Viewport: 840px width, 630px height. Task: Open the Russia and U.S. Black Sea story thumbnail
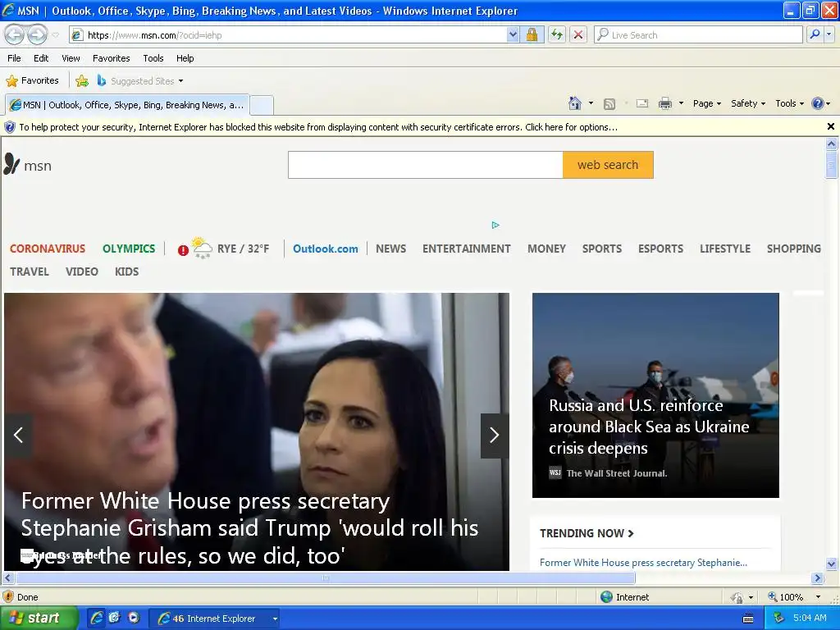(x=655, y=395)
